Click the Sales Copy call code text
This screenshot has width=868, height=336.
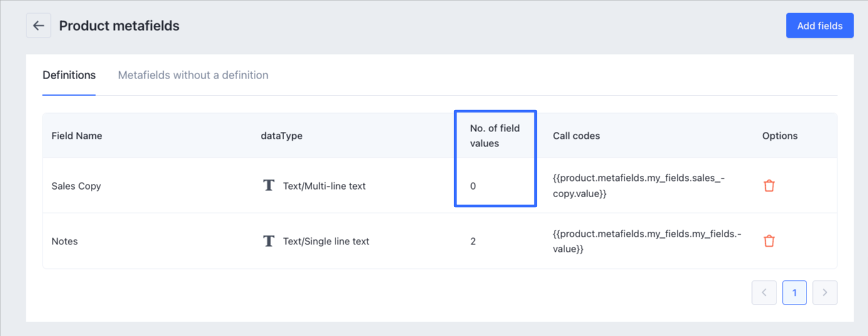638,187
